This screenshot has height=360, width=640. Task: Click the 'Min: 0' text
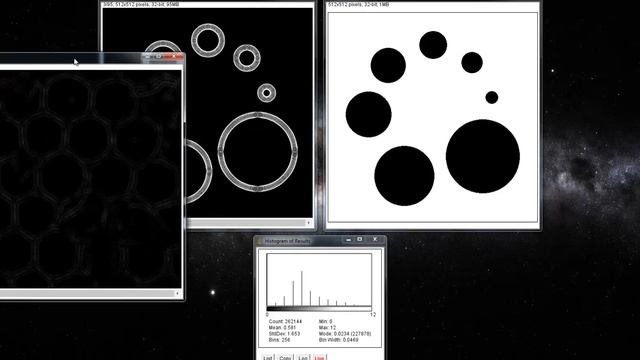tap(325, 322)
